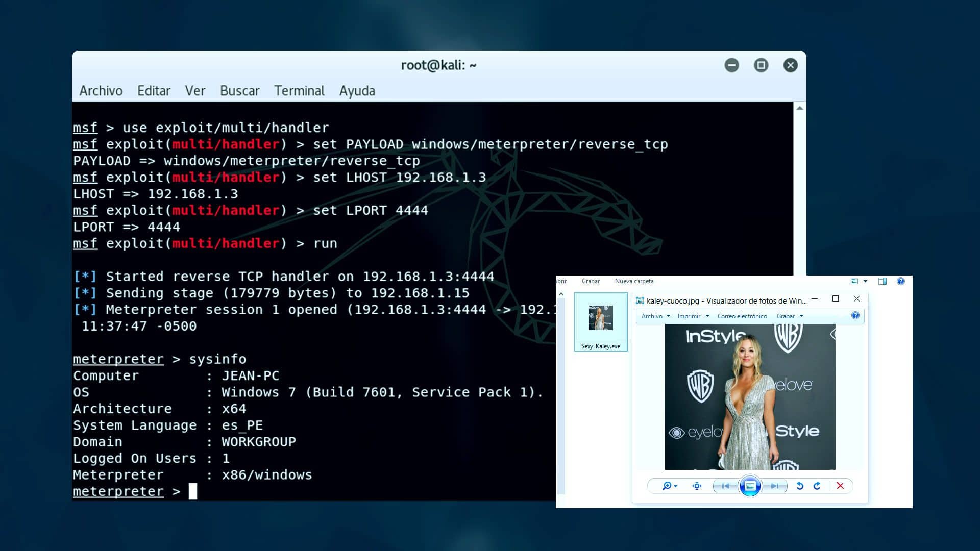The height and width of the screenshot is (551, 980).
Task: Click the Nueva carpeta button
Action: [x=634, y=281]
